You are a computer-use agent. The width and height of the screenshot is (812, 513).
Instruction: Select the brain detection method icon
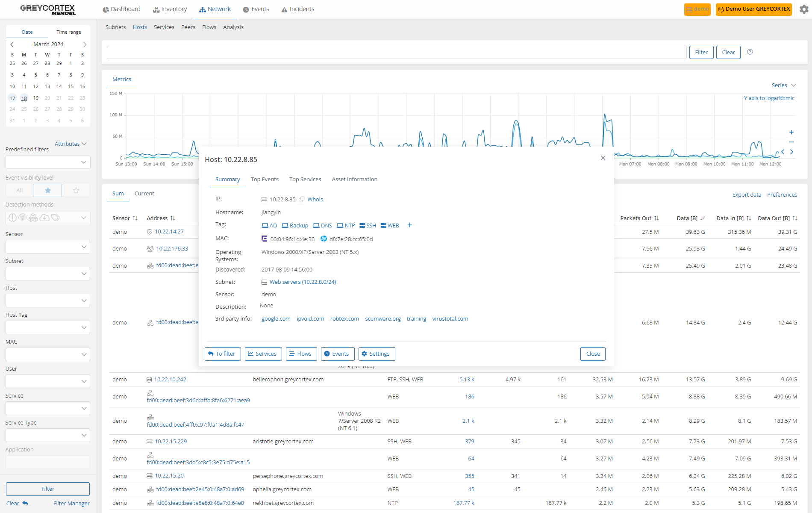click(12, 217)
